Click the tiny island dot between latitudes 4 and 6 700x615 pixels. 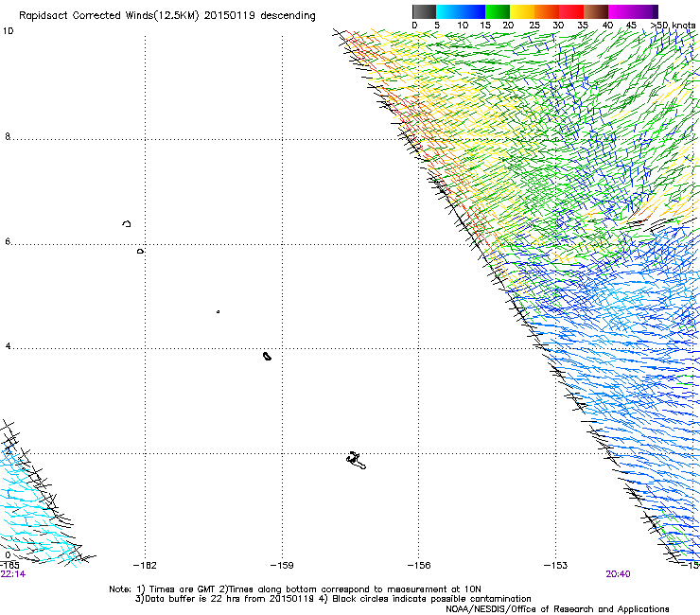(x=218, y=311)
